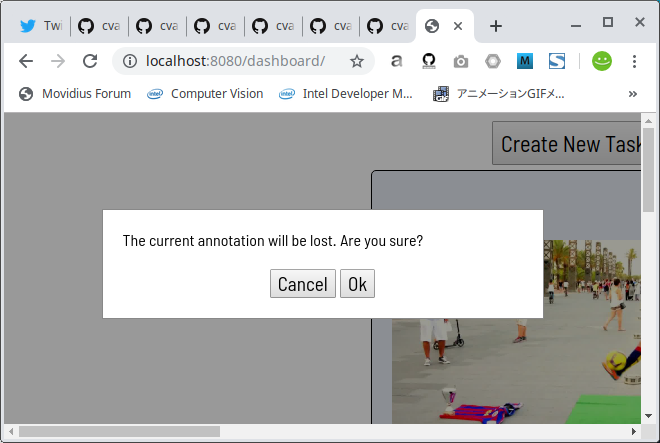
Task: Switch to the Twitter tab
Action: (x=41, y=26)
